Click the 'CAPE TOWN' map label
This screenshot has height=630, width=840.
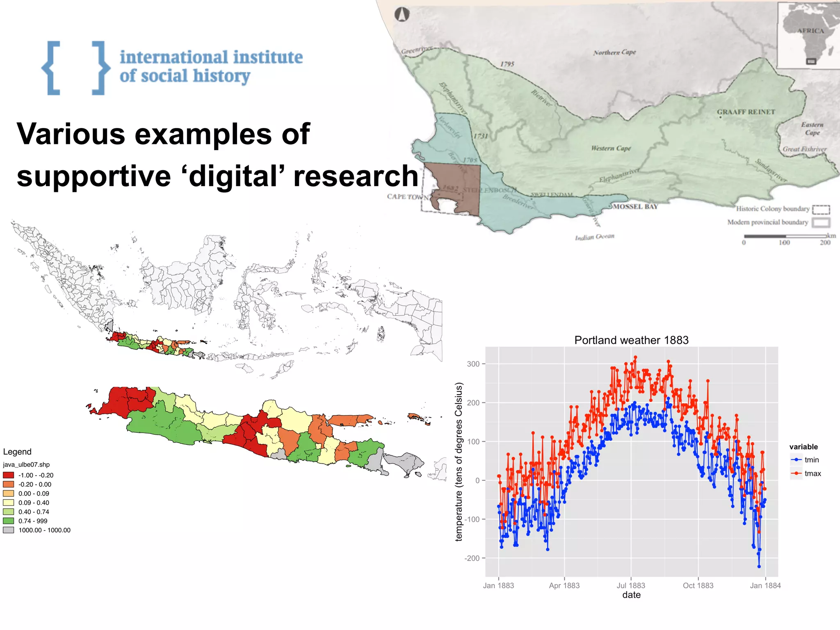[x=408, y=196]
